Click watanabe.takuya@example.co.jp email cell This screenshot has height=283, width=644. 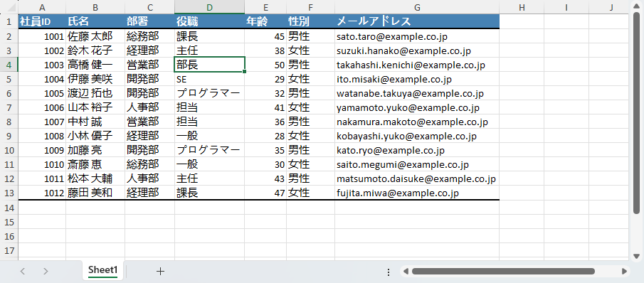(x=417, y=93)
